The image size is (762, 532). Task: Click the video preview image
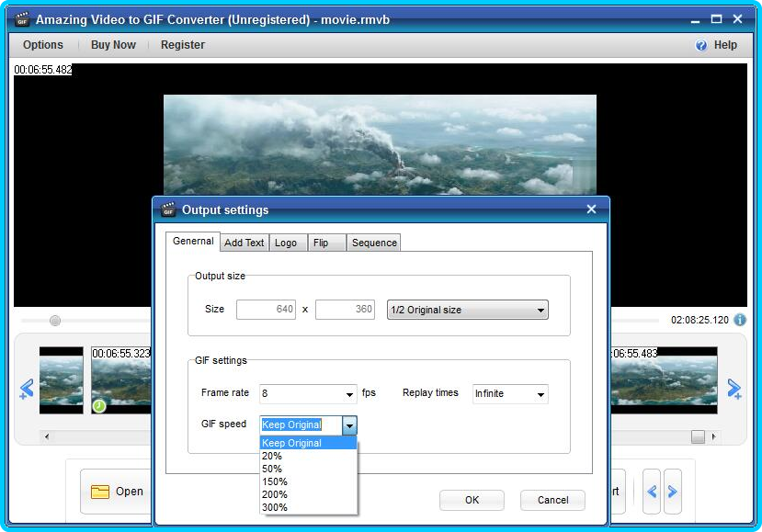[x=380, y=145]
